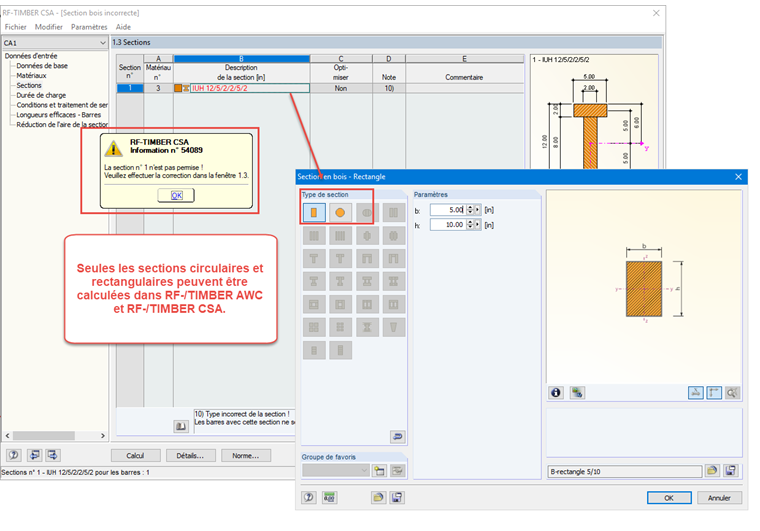
Task: Click column B header in table
Action: tap(241, 59)
